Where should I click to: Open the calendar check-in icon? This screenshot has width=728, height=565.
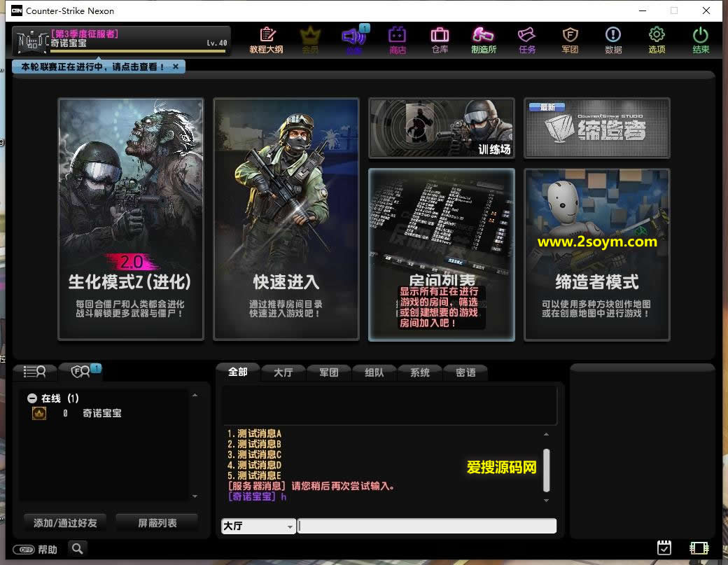click(664, 547)
